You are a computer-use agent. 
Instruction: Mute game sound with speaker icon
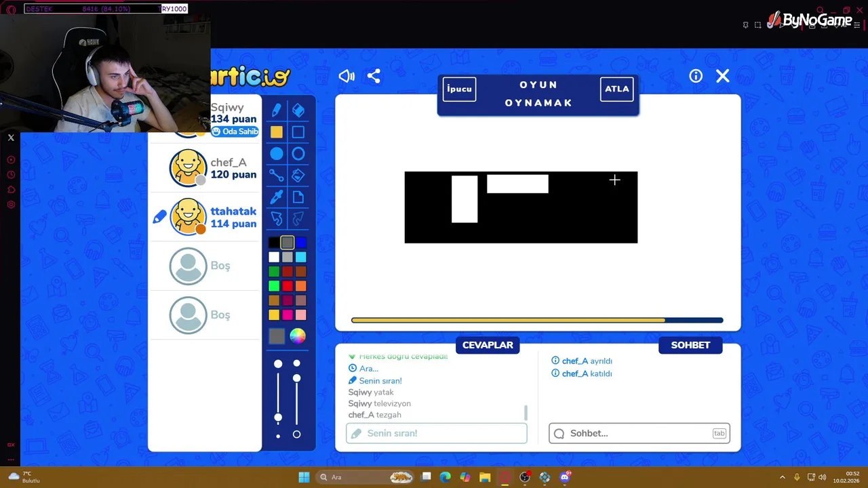(347, 76)
